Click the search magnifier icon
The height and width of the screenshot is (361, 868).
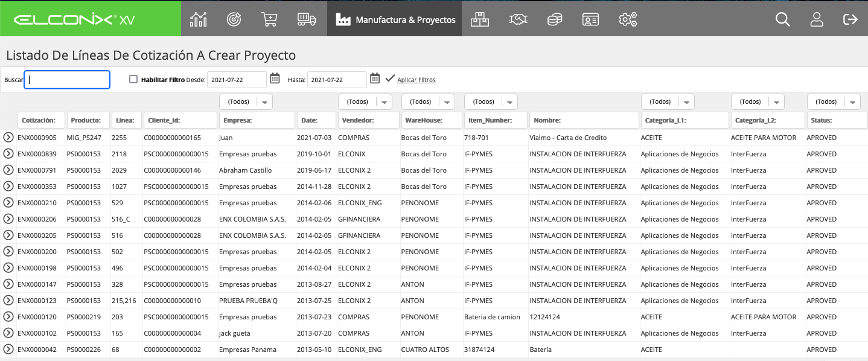pyautogui.click(x=783, y=19)
